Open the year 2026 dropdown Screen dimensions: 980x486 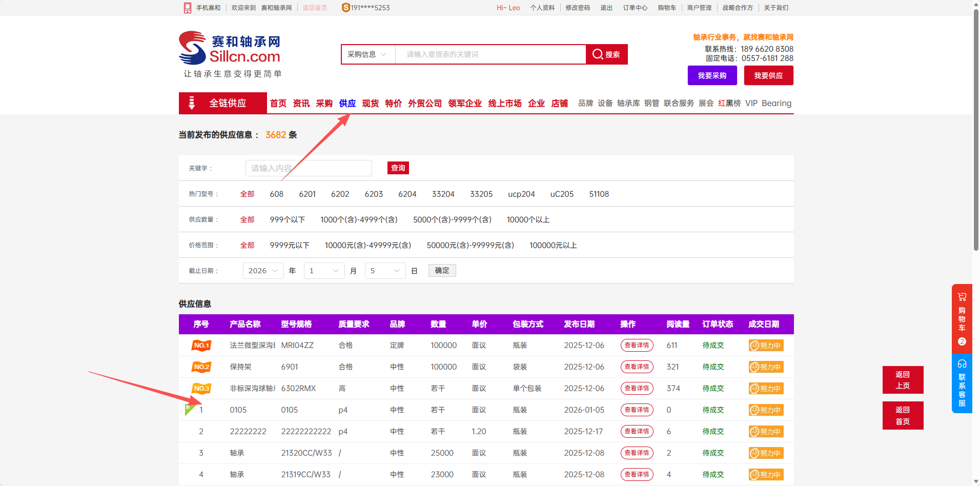(263, 271)
